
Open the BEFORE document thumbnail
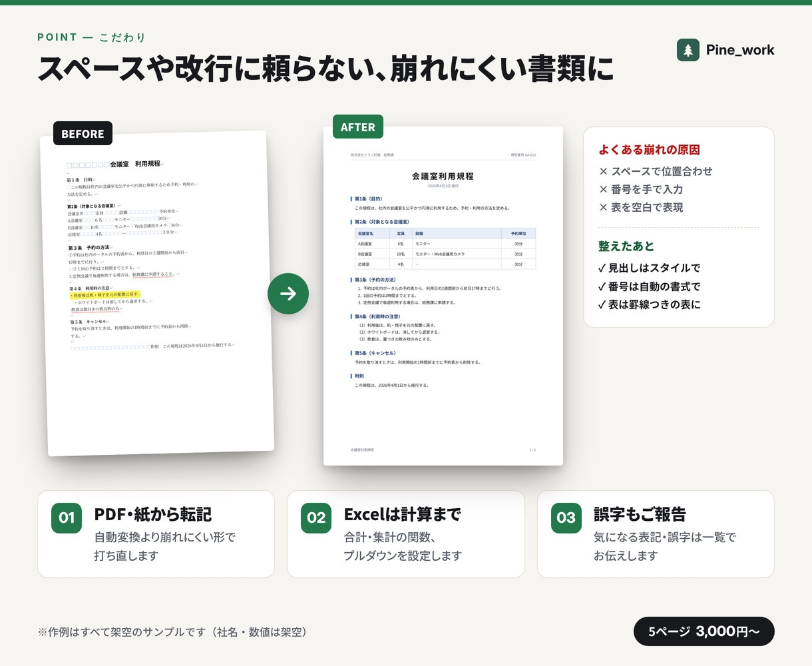tap(157, 293)
